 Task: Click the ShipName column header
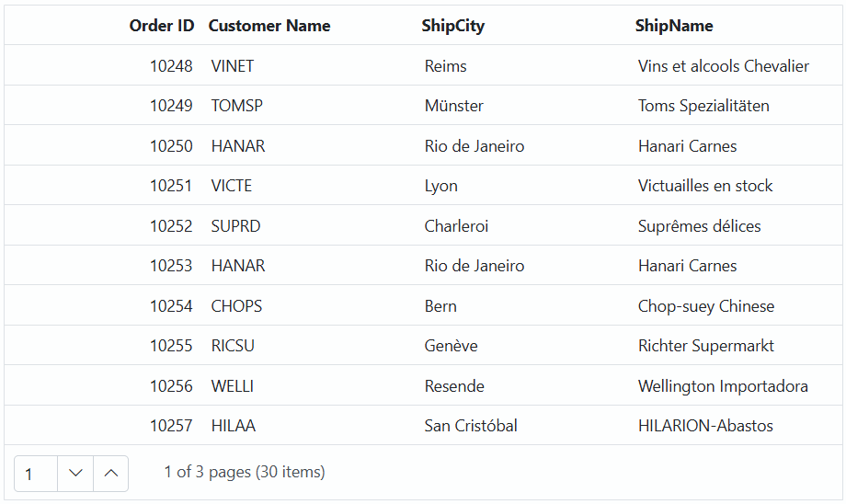[674, 26]
